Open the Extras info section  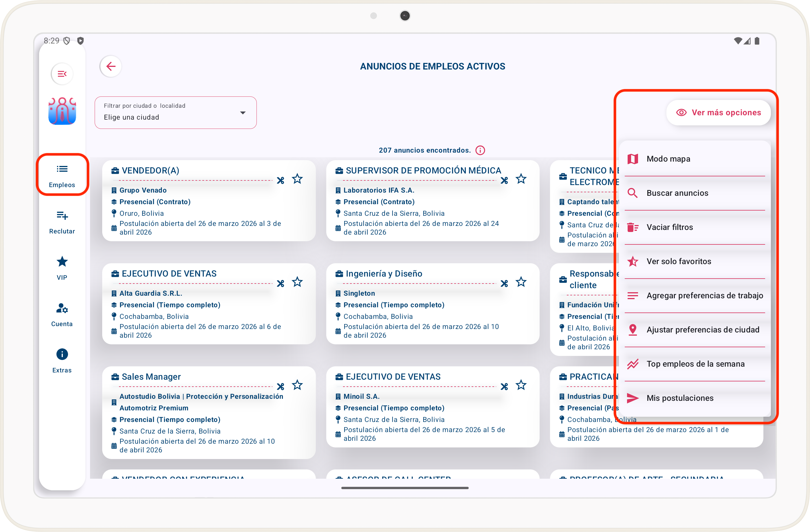point(62,361)
